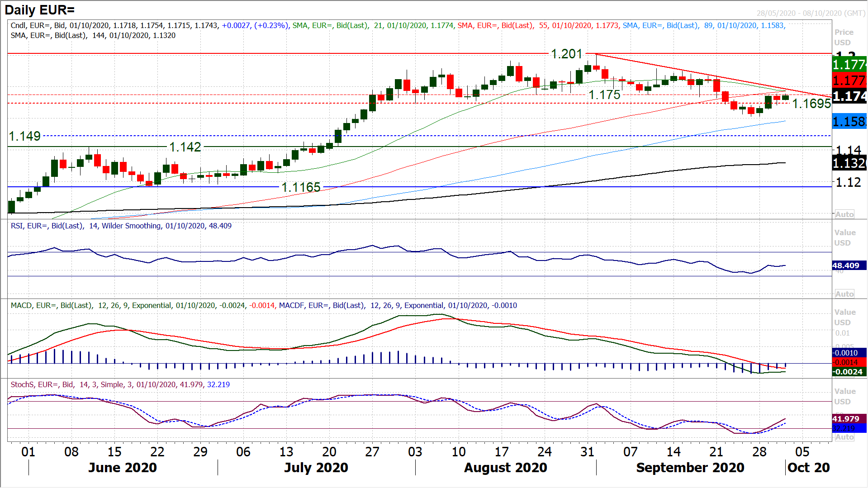The image size is (868, 488).
Task: Click the 1.1165 support level label
Action: pyautogui.click(x=301, y=187)
